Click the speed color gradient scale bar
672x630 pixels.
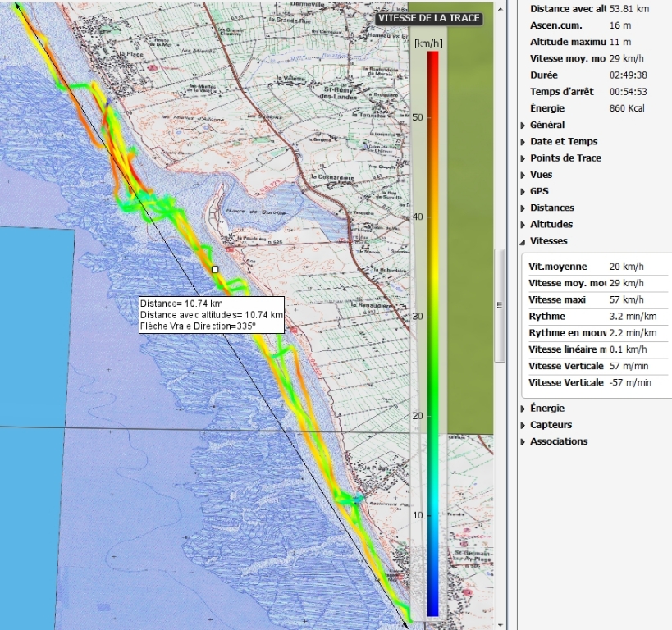432,328
